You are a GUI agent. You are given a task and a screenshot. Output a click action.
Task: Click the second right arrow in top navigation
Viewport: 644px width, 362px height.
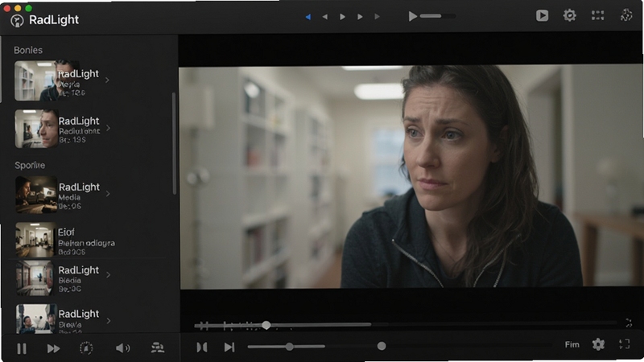coord(360,17)
